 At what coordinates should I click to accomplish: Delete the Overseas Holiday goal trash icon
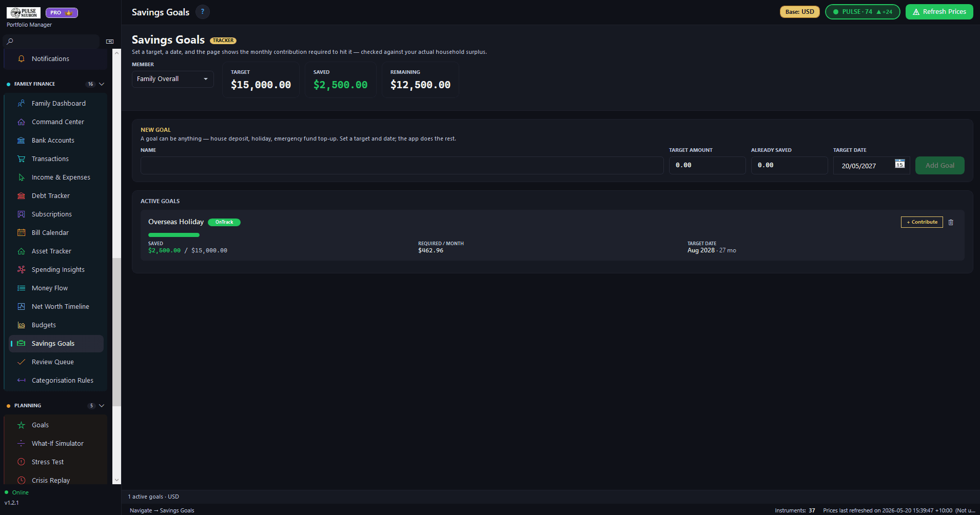click(x=951, y=222)
